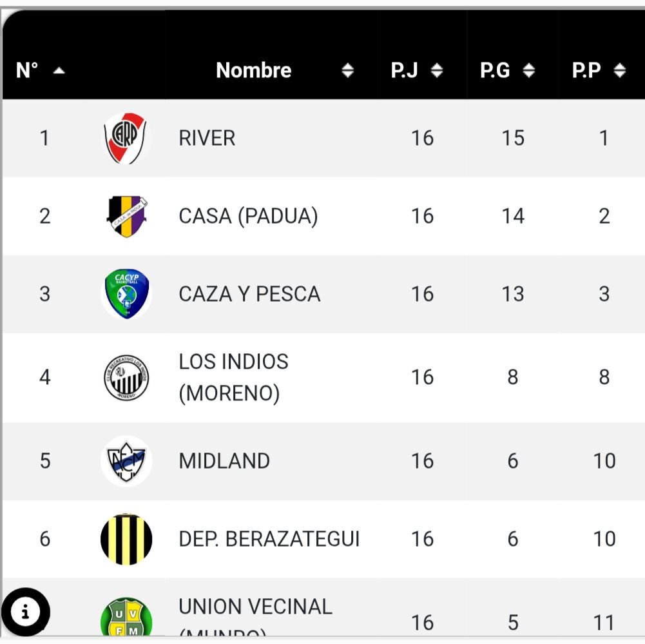Image resolution: width=645 pixels, height=644 pixels.
Task: Click the River Plate club crest
Action: click(x=125, y=138)
